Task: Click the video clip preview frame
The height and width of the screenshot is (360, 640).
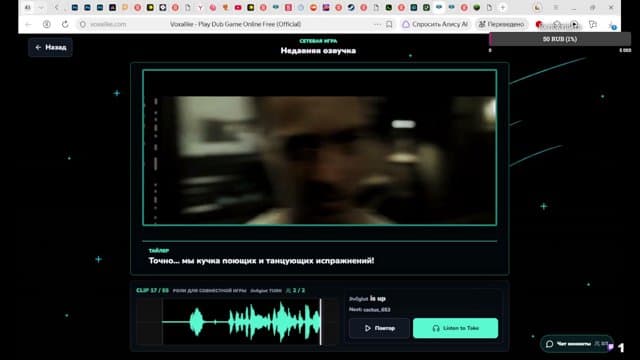Action: pyautogui.click(x=320, y=147)
